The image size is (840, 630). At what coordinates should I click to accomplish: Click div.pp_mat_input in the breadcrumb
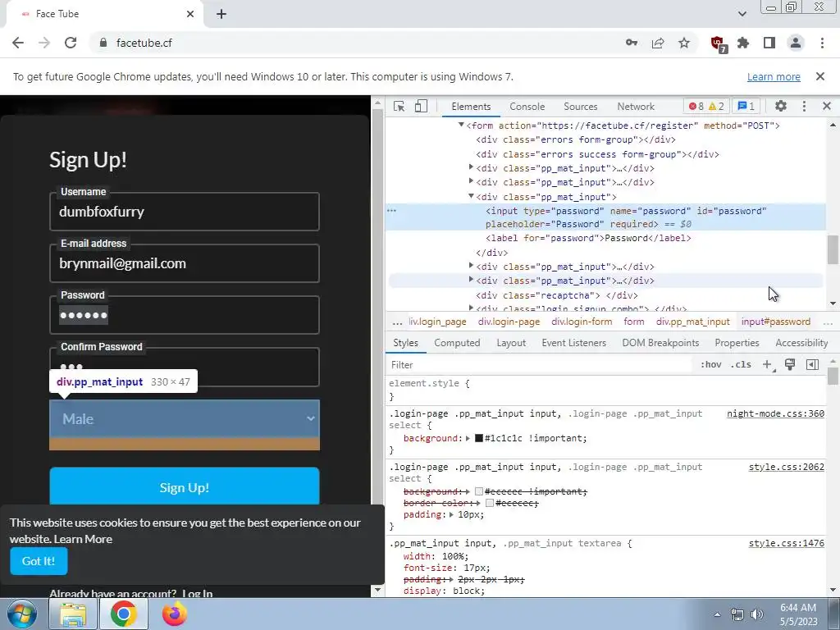(x=692, y=322)
